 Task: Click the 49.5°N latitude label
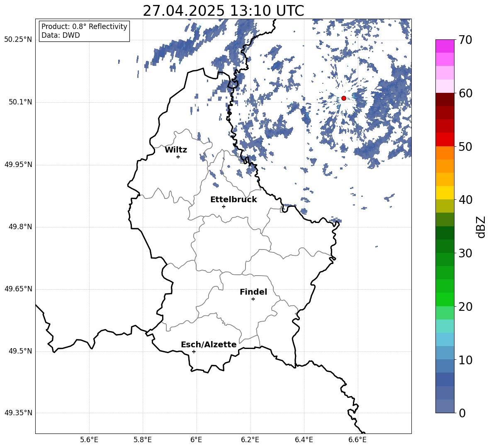pyautogui.click(x=20, y=351)
